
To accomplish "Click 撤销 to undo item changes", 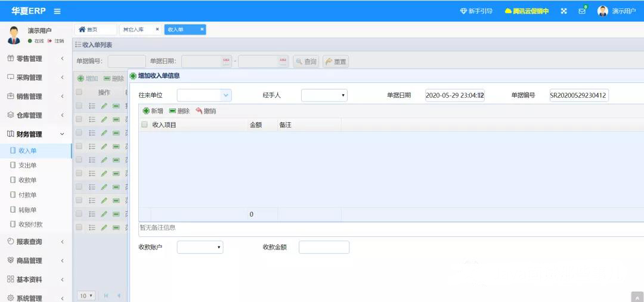I will pyautogui.click(x=206, y=111).
